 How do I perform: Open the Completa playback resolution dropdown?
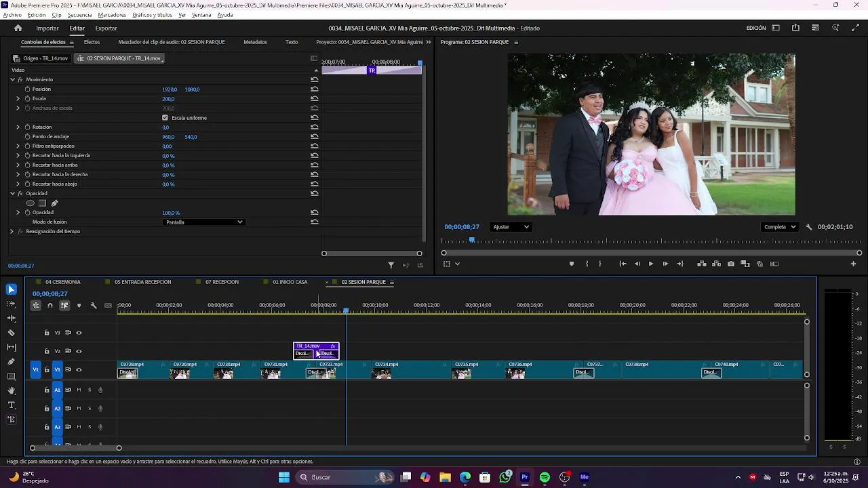779,227
